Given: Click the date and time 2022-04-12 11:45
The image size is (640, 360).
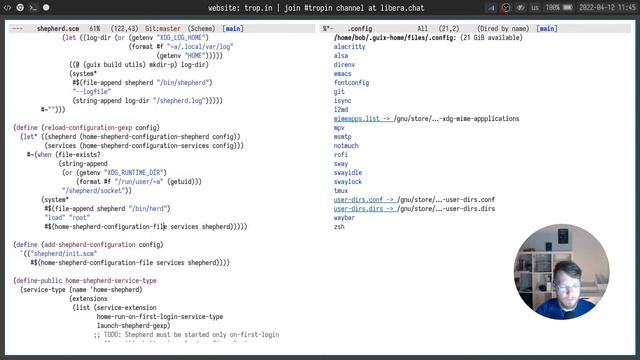Looking at the screenshot, I should pos(607,8).
